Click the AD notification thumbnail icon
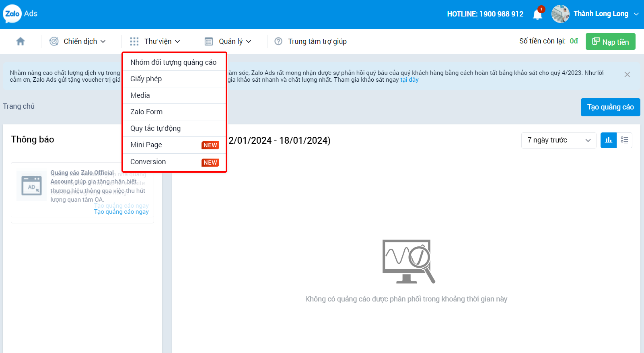The image size is (644, 353). pyautogui.click(x=32, y=186)
